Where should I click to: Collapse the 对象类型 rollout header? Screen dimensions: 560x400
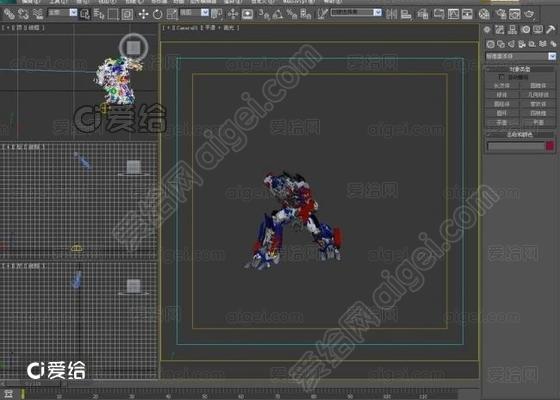520,69
